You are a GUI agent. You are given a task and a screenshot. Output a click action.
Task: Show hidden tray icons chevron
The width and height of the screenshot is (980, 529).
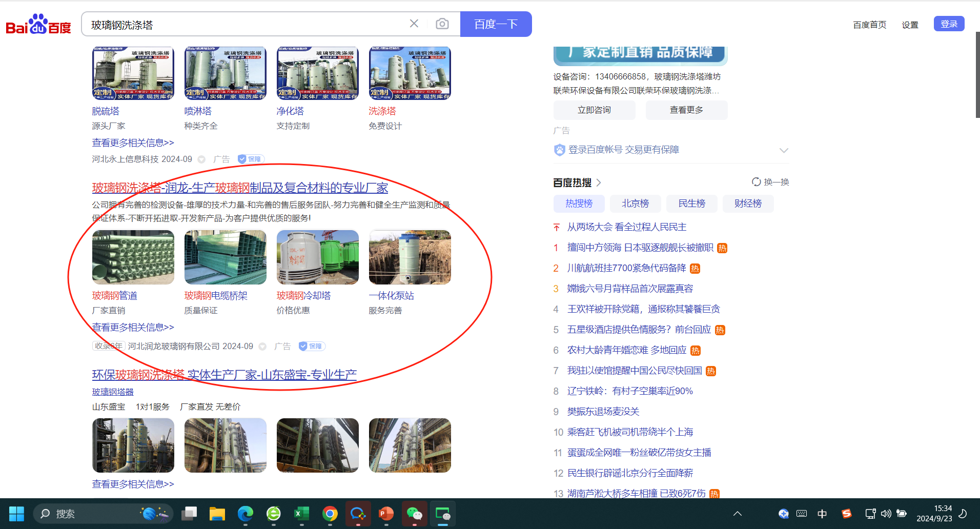coord(738,514)
